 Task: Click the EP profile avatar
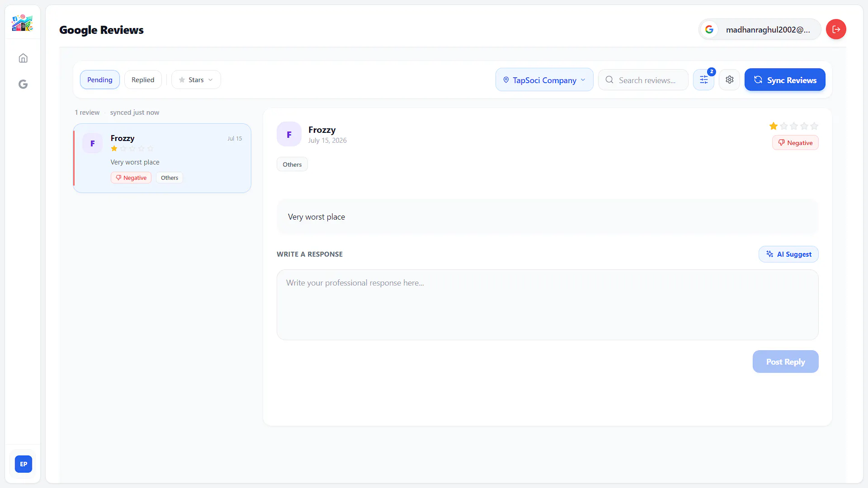pyautogui.click(x=24, y=464)
